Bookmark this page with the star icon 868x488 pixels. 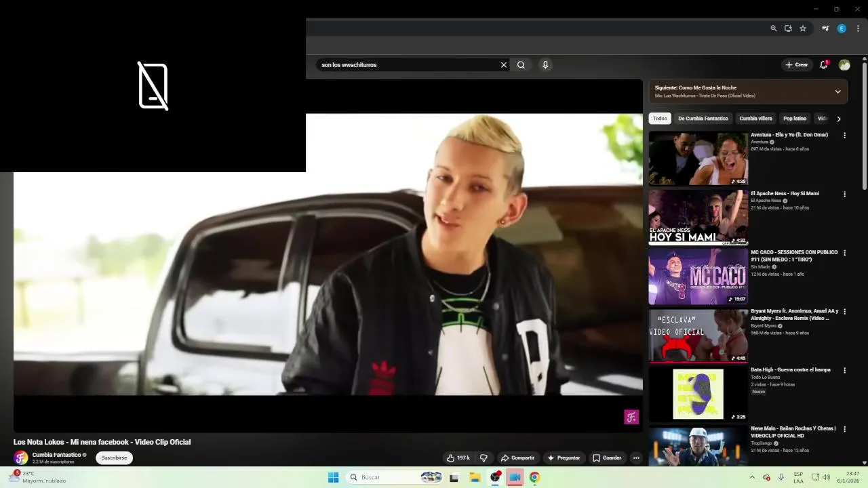[803, 28]
